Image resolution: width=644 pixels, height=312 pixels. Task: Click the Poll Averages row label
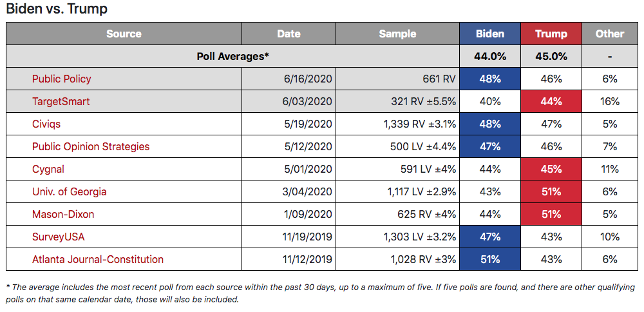233,56
